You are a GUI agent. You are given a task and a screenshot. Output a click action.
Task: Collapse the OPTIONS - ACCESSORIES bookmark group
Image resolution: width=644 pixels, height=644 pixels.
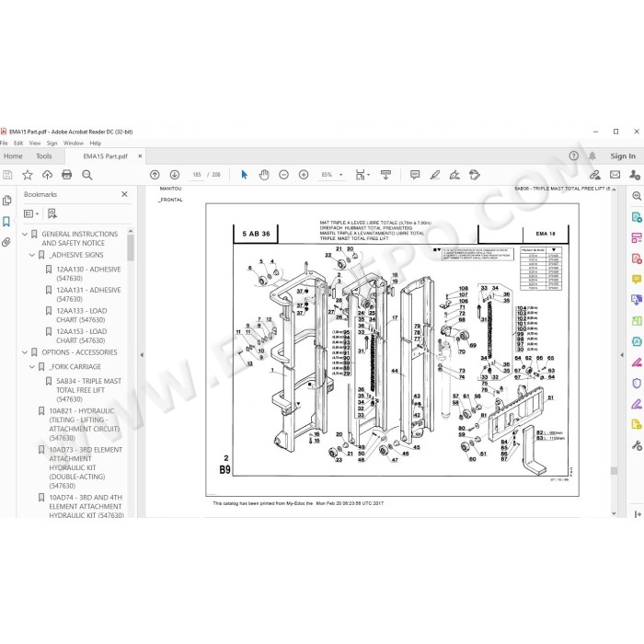point(25,352)
